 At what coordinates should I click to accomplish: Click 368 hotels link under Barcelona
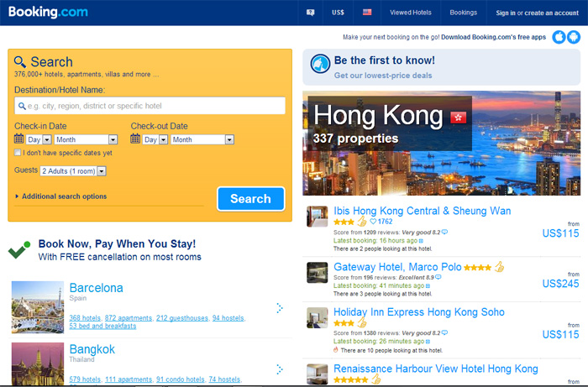coord(85,318)
